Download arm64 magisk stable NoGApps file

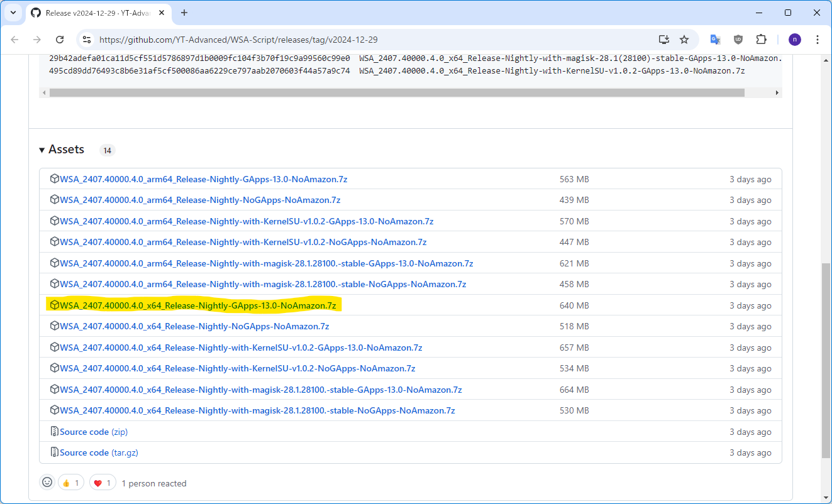(x=263, y=284)
